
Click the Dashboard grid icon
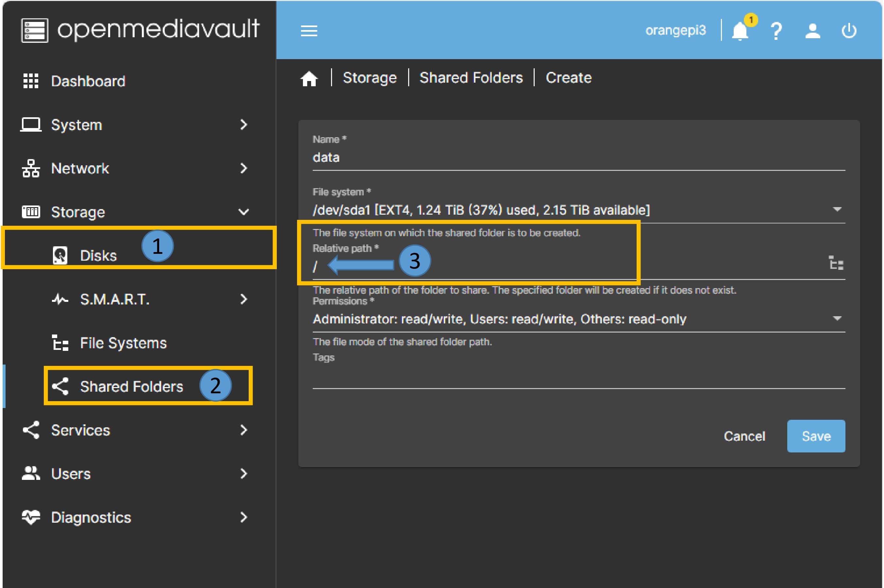[x=31, y=81]
